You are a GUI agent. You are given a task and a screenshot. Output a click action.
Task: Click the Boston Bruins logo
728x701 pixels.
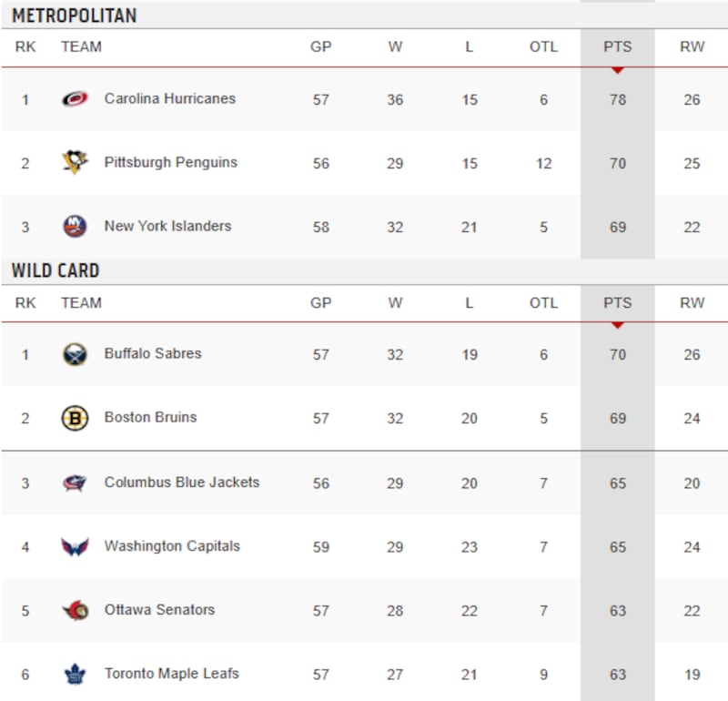tap(75, 418)
